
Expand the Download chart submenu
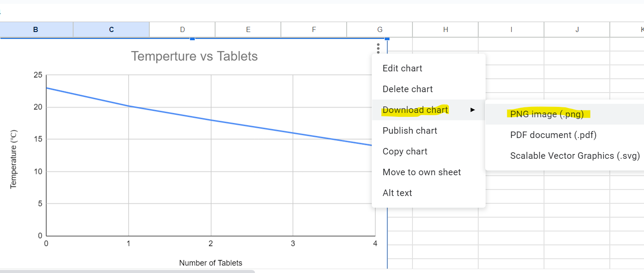coord(415,110)
